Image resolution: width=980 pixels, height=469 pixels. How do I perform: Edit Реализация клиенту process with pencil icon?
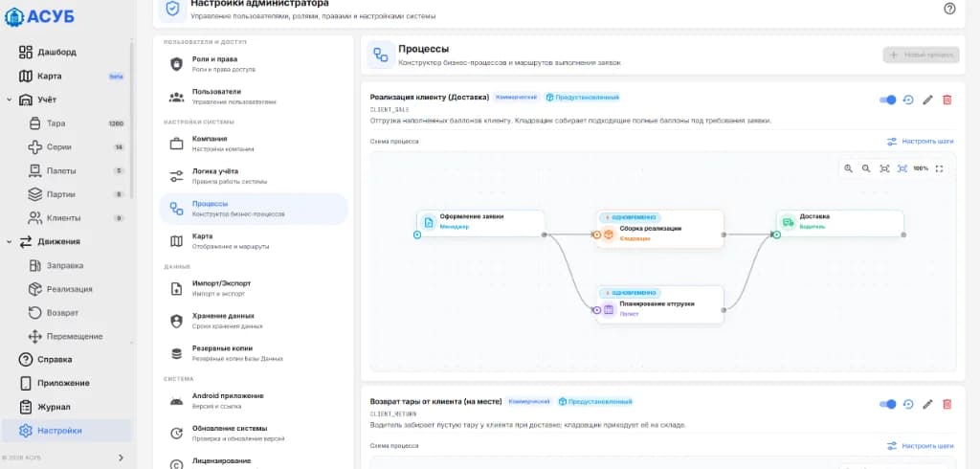[x=927, y=100]
